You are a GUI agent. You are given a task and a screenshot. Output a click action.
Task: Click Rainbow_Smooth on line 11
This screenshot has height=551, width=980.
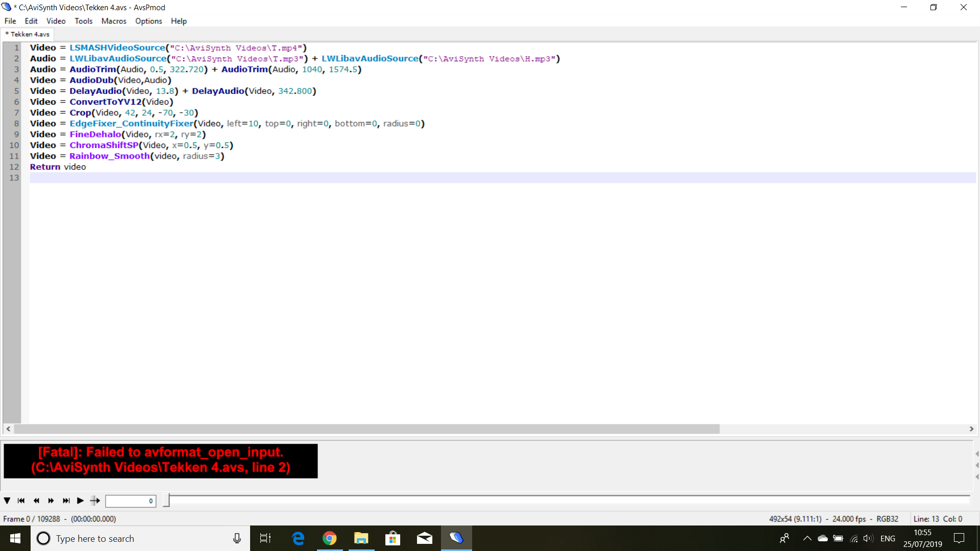click(109, 156)
